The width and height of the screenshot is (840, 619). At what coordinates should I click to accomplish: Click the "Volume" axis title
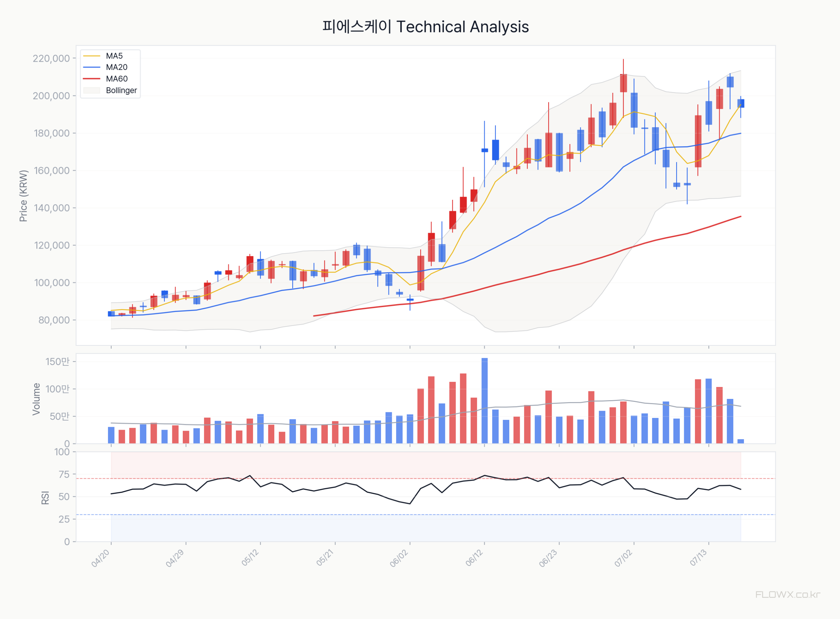point(36,399)
